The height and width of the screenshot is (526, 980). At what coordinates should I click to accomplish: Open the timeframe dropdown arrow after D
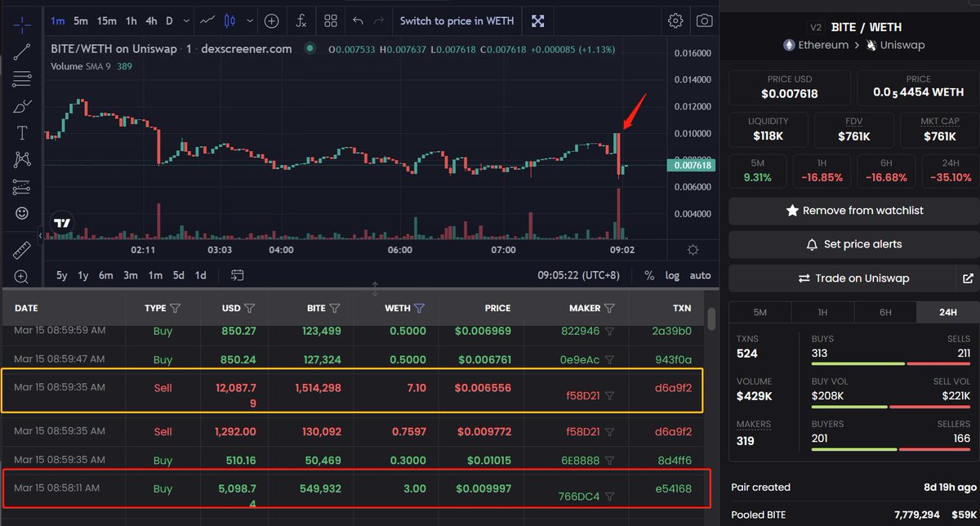click(x=187, y=20)
